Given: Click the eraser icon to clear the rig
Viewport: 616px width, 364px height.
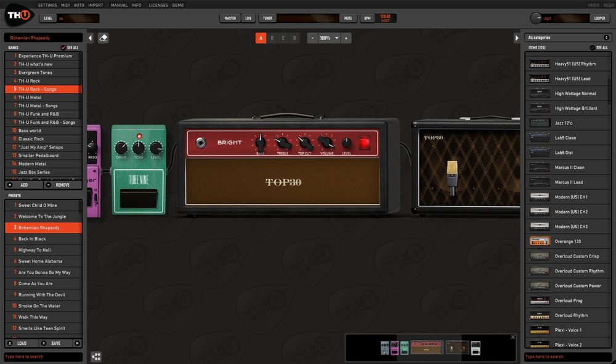Looking at the screenshot, I should pos(103,37).
